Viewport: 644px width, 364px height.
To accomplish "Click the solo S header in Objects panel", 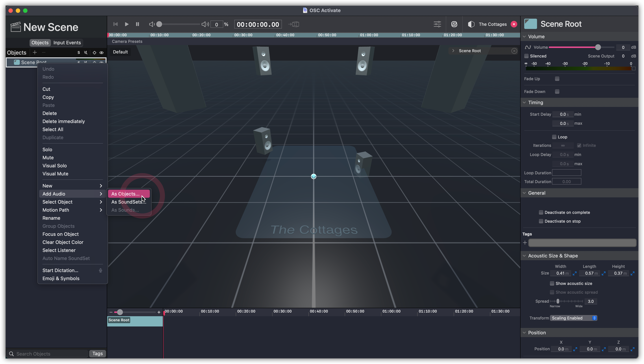I will (79, 53).
